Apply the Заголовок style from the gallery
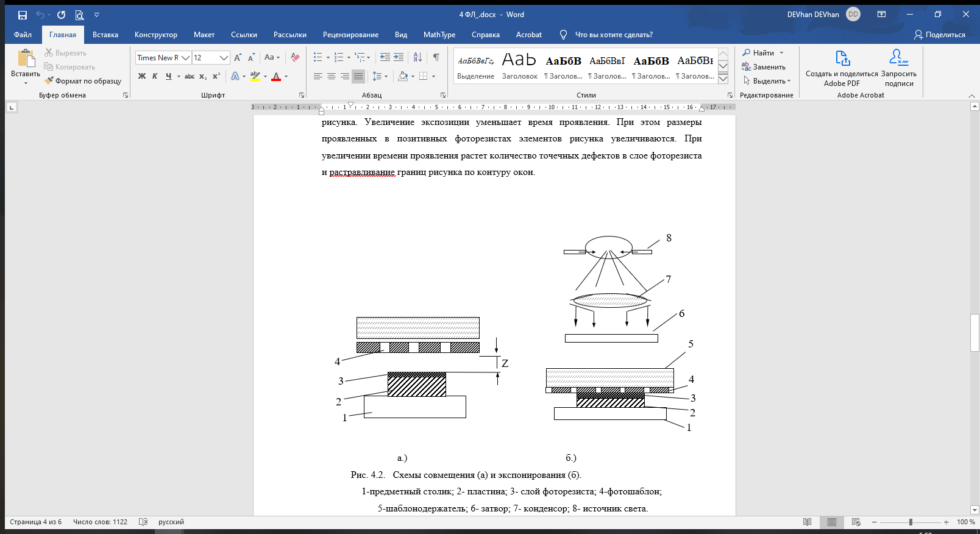 click(x=520, y=65)
